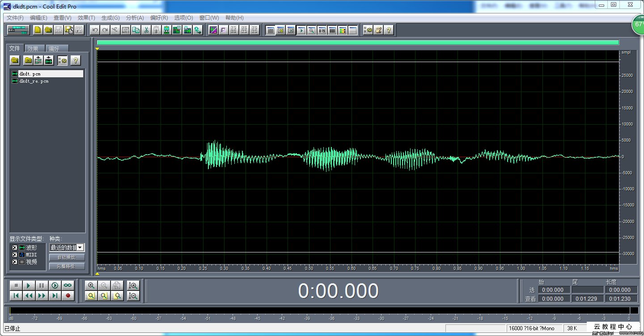Viewport: 644px width, 336px height.
Task: Open the 效果(T) menu
Action: click(x=86, y=18)
